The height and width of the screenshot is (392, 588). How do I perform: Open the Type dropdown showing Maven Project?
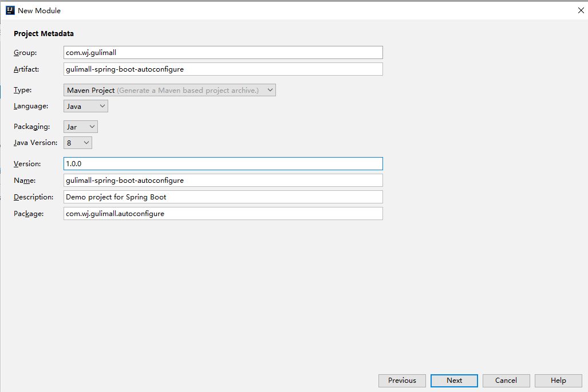(x=169, y=90)
